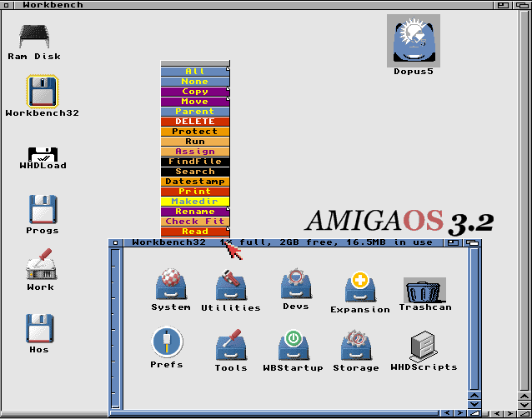
Task: Click the Parent button
Action: [x=195, y=112]
